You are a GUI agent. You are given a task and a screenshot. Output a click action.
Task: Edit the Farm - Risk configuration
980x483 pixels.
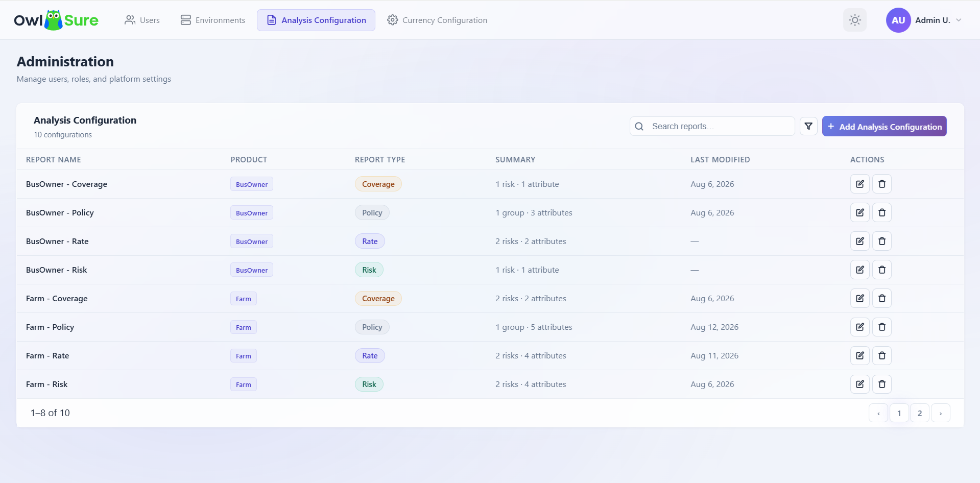[x=860, y=384]
